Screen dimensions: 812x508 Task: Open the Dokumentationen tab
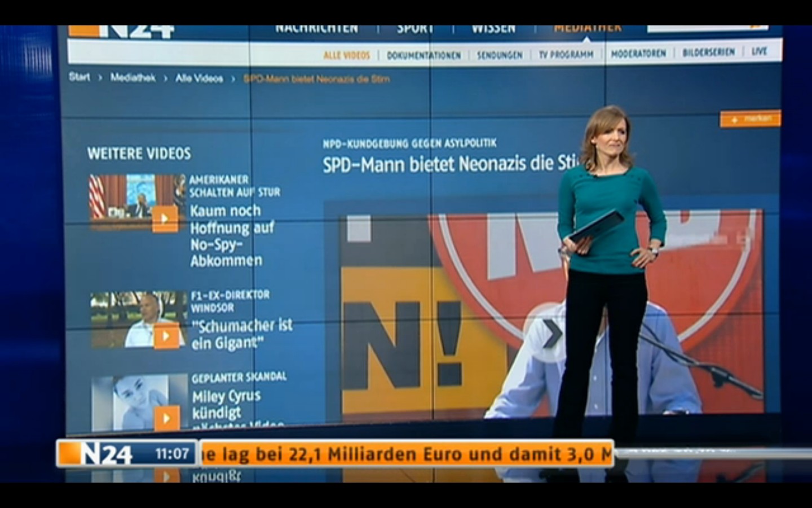coord(423,55)
